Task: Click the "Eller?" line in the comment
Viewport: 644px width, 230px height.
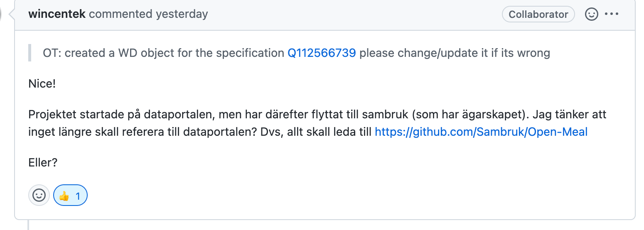Action: click(x=43, y=162)
